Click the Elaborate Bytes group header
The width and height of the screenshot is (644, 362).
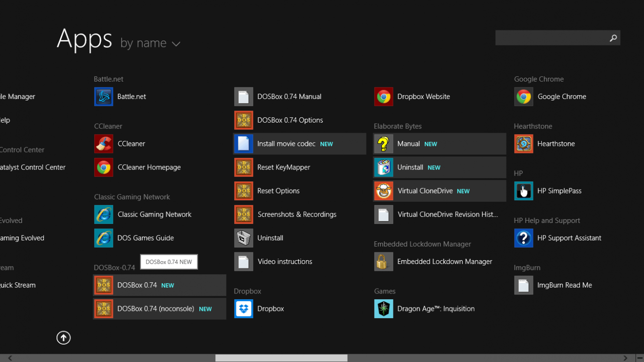pos(398,126)
